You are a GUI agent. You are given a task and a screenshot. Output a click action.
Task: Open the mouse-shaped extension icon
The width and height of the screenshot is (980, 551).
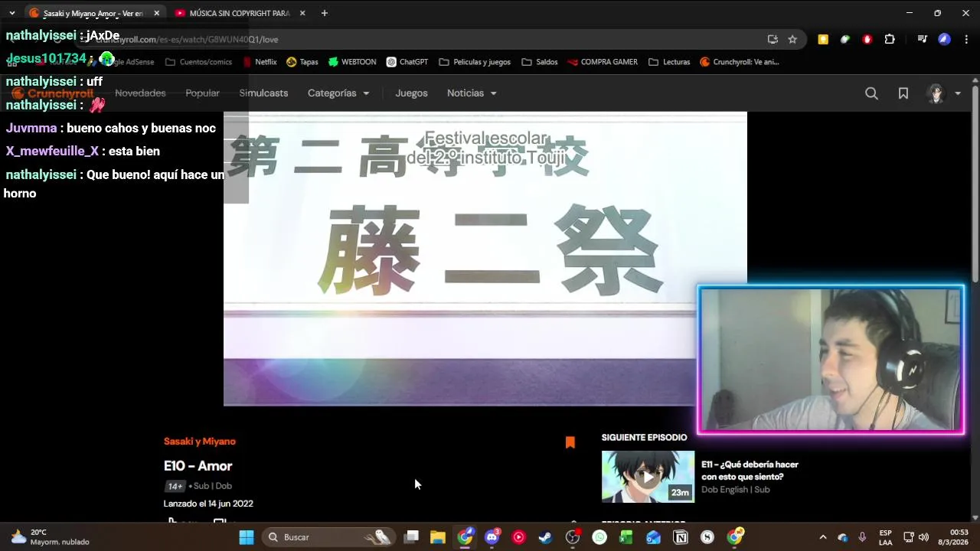(845, 39)
